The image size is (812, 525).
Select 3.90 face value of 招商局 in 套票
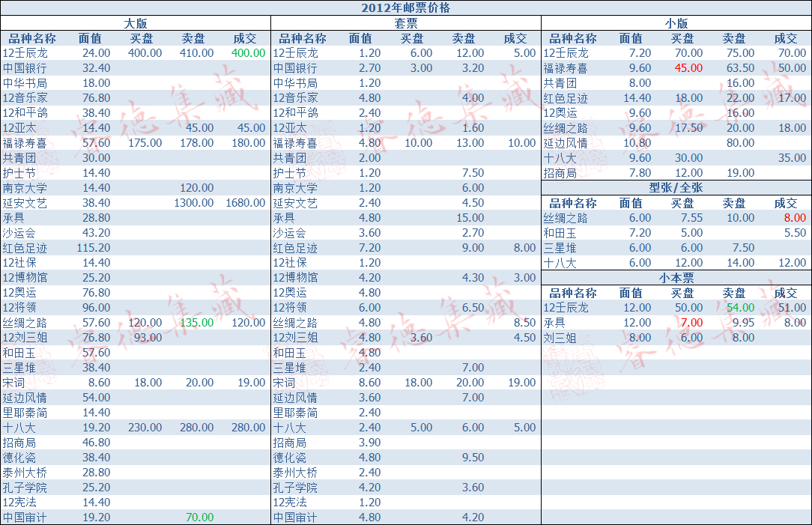pyautogui.click(x=370, y=443)
